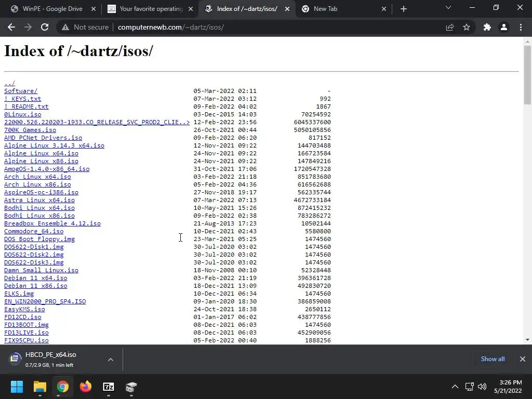Open the taskbar clock and date
The image size is (532, 399).
click(x=508, y=387)
